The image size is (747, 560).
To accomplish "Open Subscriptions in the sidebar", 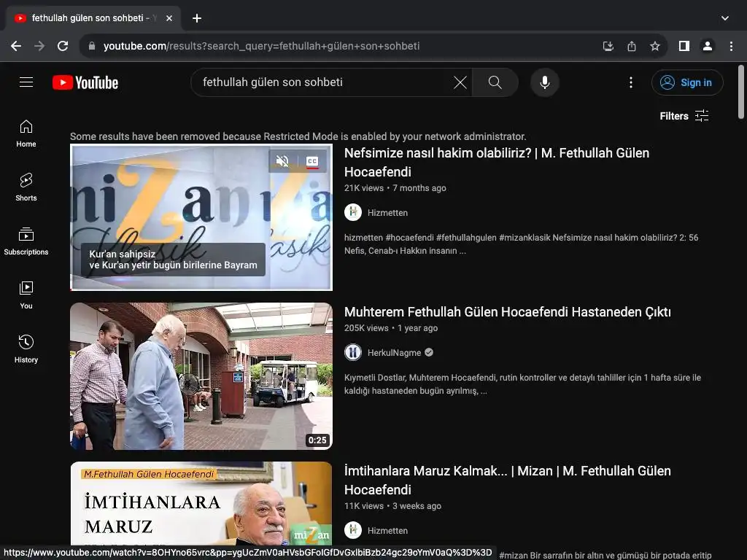I will click(x=26, y=242).
